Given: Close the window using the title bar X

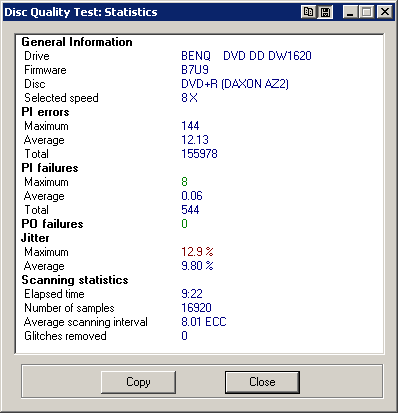Looking at the screenshot, I should tap(385, 12).
